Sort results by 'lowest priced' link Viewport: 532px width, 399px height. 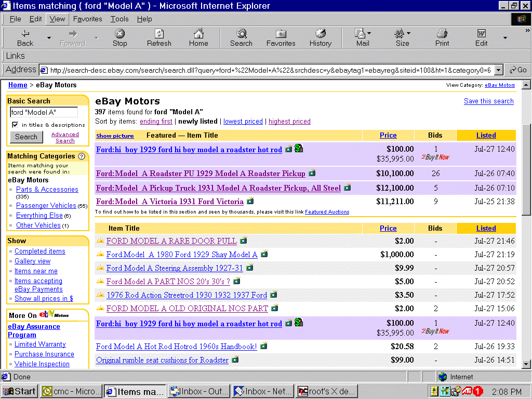click(x=243, y=121)
